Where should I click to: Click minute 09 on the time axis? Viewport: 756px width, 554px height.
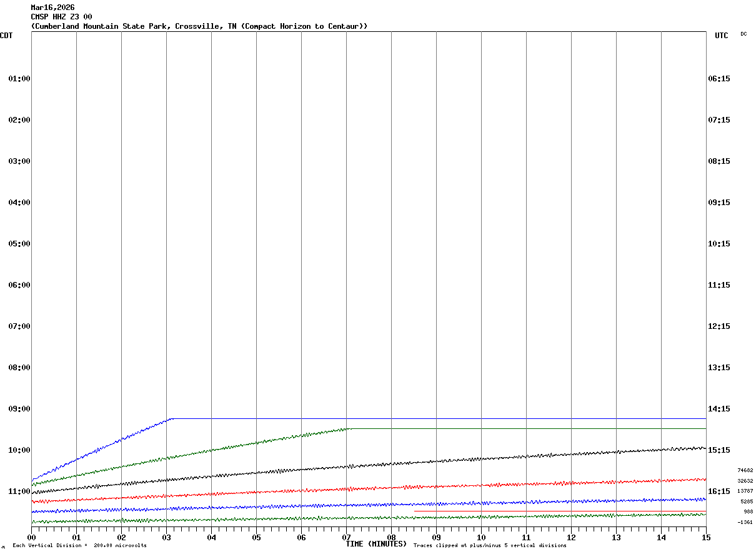click(436, 538)
